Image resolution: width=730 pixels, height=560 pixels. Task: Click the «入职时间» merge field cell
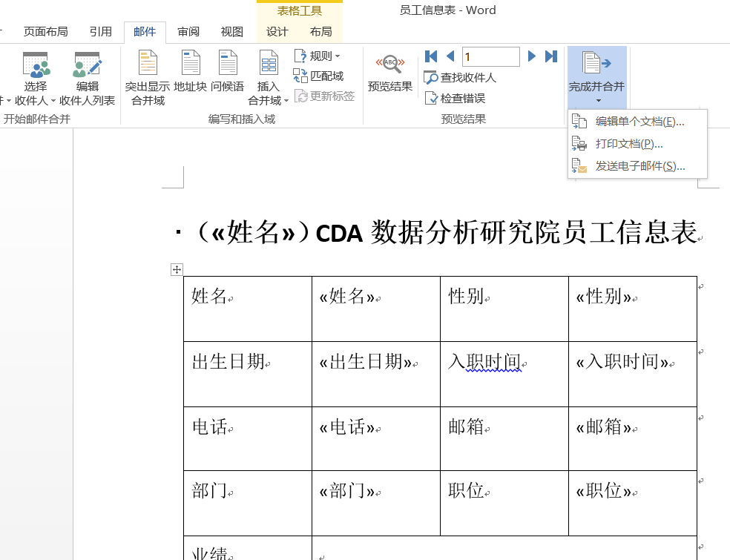click(x=633, y=375)
